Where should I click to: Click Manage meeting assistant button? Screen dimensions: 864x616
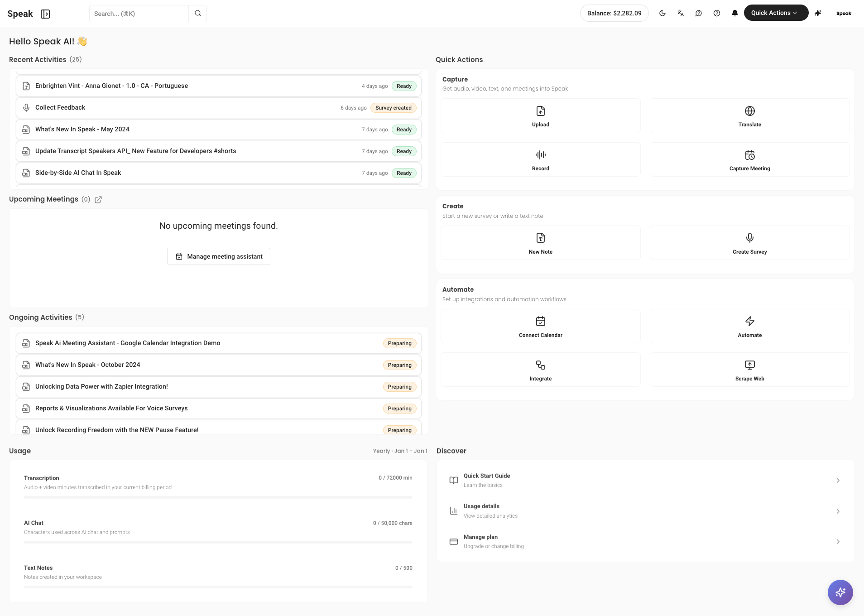[x=219, y=256]
